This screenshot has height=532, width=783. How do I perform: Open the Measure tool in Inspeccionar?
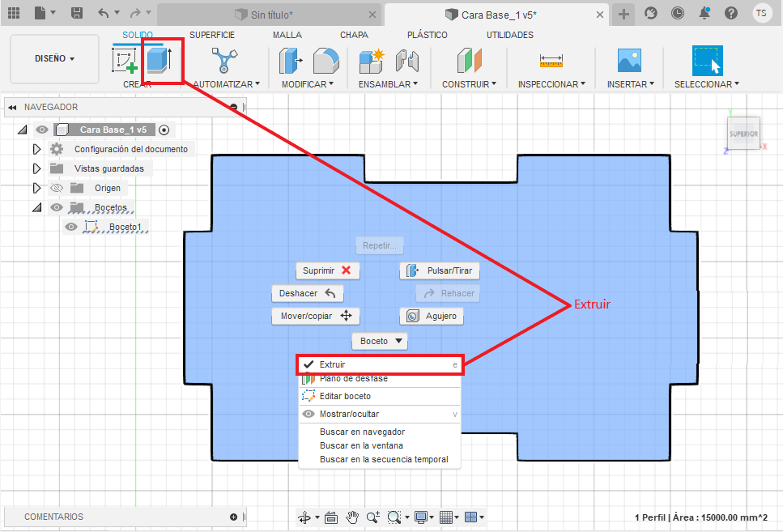point(551,61)
